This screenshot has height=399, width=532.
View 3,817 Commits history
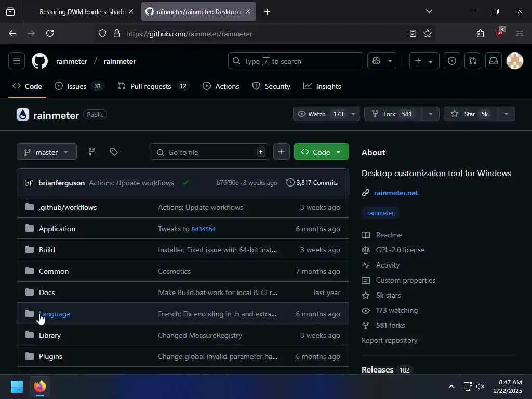click(312, 182)
